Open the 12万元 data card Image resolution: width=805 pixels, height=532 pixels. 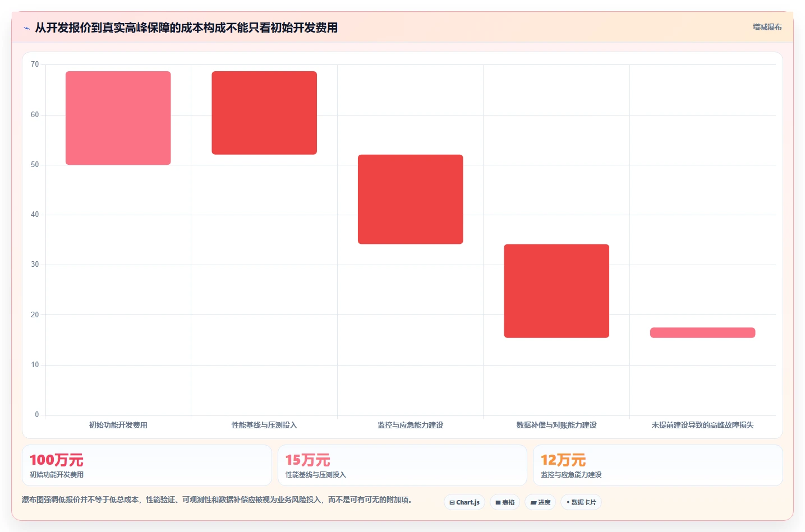click(x=657, y=465)
